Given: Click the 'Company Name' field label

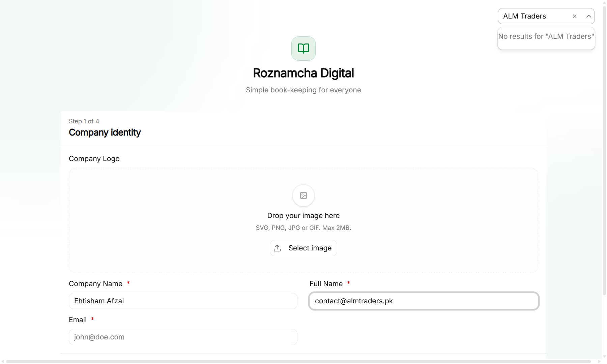Looking at the screenshot, I should click(95, 284).
